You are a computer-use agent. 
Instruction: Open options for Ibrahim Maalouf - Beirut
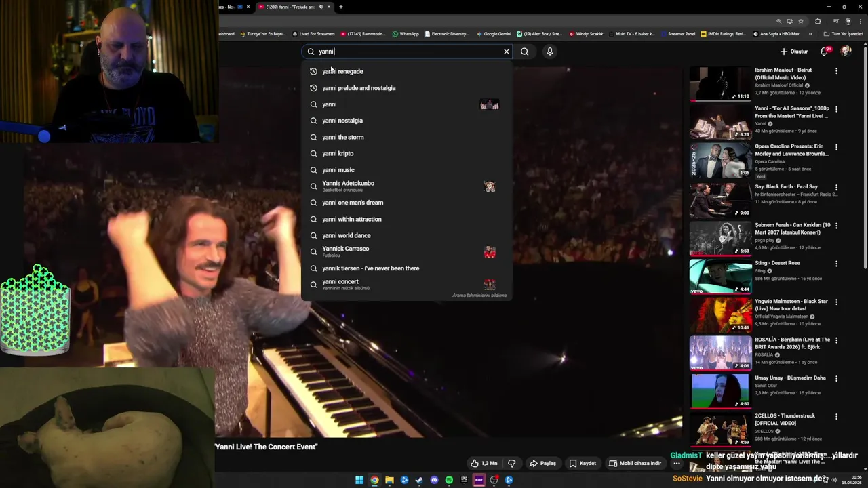[x=836, y=70]
